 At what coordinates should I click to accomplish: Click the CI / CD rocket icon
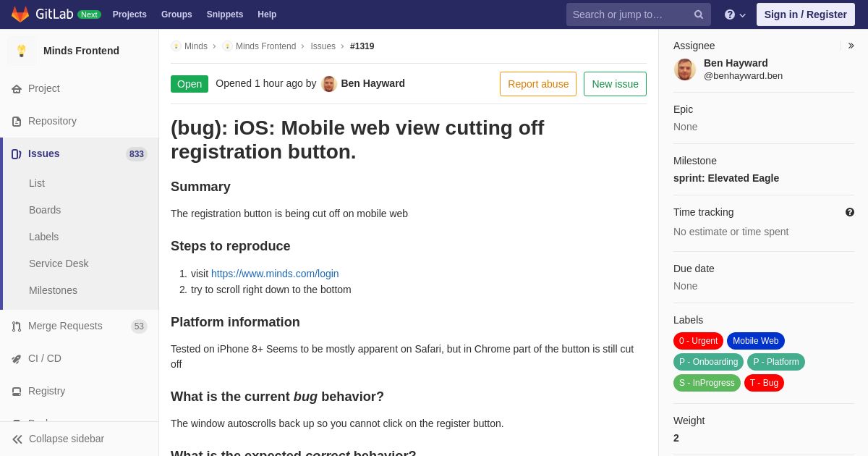pyautogui.click(x=17, y=359)
